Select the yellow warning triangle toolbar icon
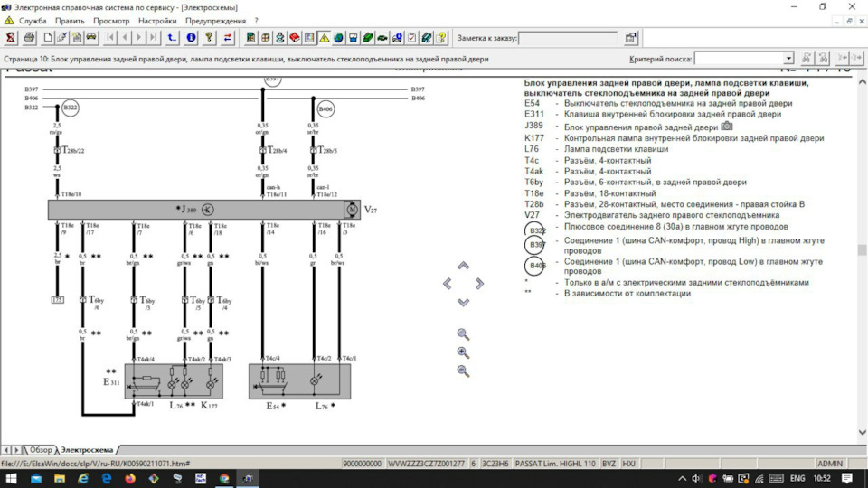Viewport: 868px width, 488px height. (324, 38)
